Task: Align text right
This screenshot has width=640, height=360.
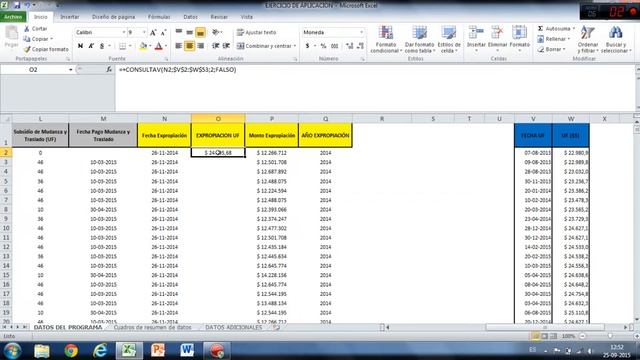Action: pyautogui.click(x=200, y=46)
